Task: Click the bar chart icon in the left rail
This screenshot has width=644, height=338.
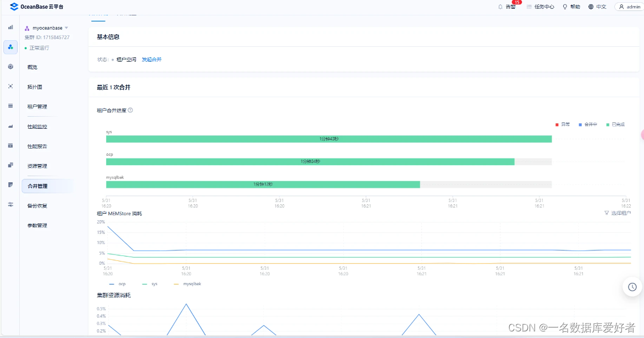Action: pyautogui.click(x=10, y=27)
